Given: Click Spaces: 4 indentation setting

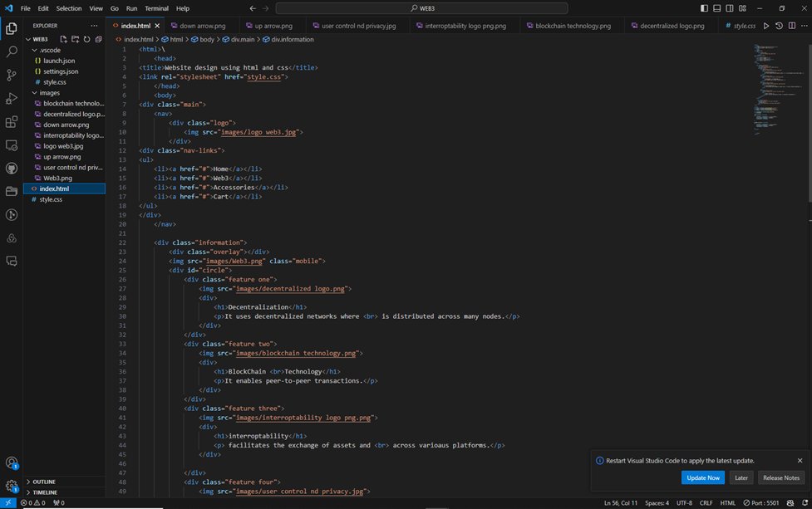Looking at the screenshot, I should point(657,503).
